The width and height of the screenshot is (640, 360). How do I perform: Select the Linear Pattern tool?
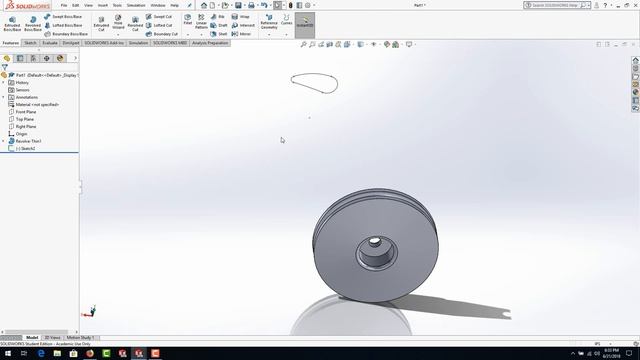(201, 22)
